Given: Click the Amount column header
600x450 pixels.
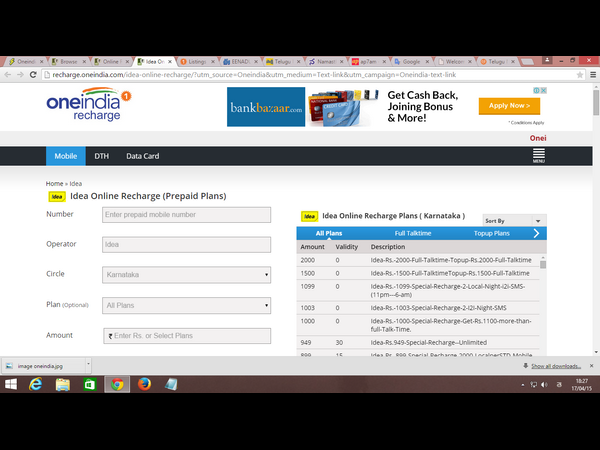Looking at the screenshot, I should pyautogui.click(x=312, y=247).
